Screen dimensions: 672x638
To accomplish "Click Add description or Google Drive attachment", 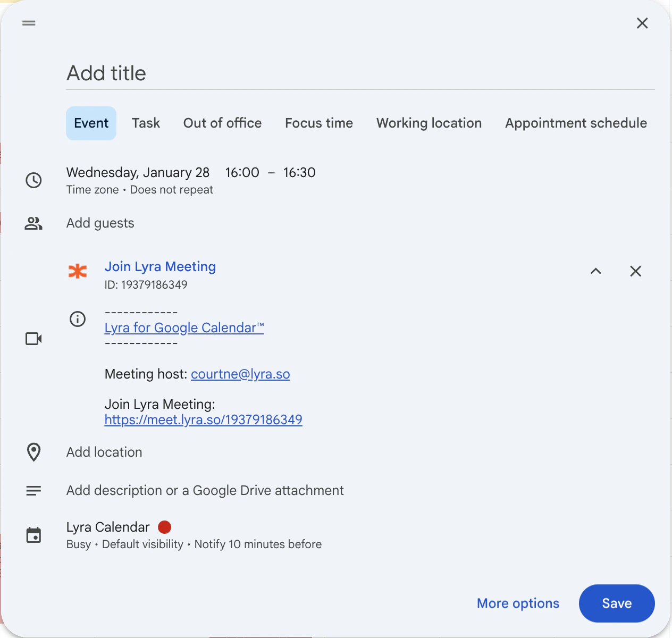I will coord(205,490).
